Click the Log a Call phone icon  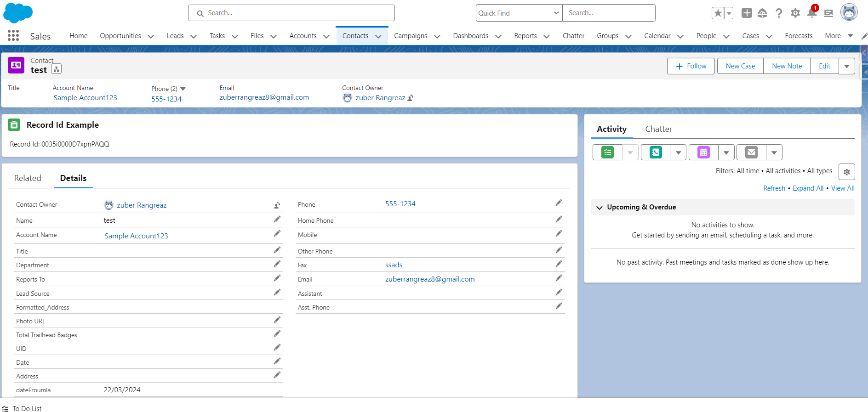tap(656, 152)
